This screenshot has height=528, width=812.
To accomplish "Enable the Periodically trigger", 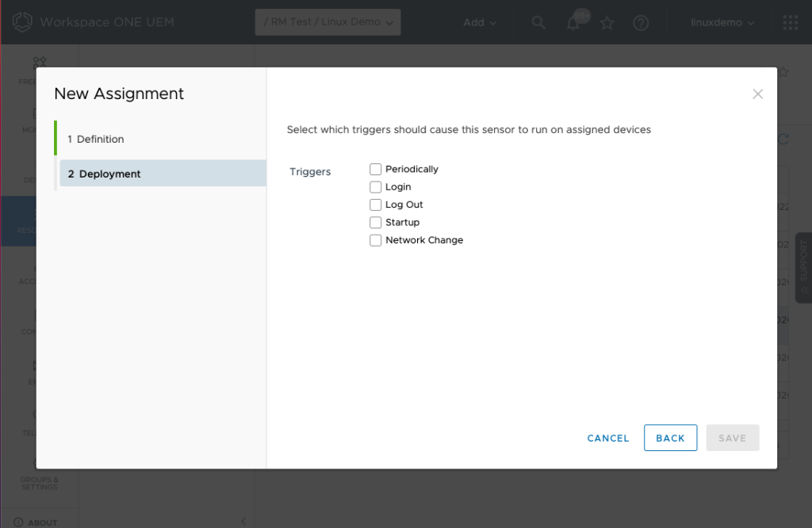I will 376,169.
